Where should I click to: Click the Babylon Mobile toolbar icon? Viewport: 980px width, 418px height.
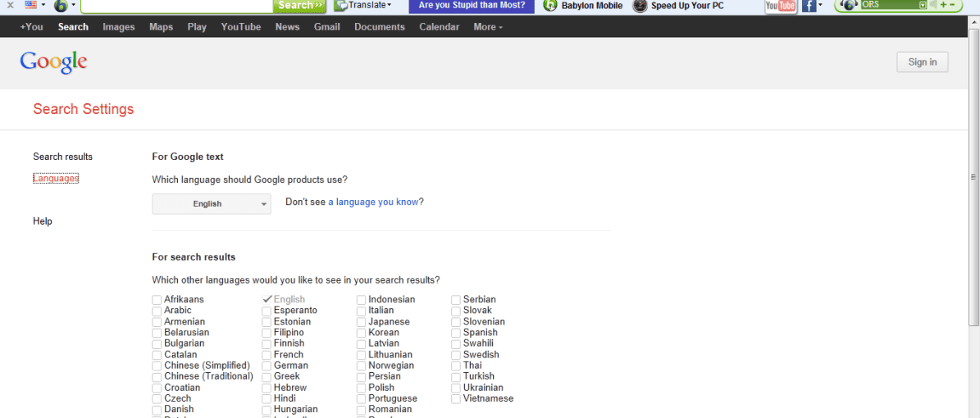coord(550,6)
